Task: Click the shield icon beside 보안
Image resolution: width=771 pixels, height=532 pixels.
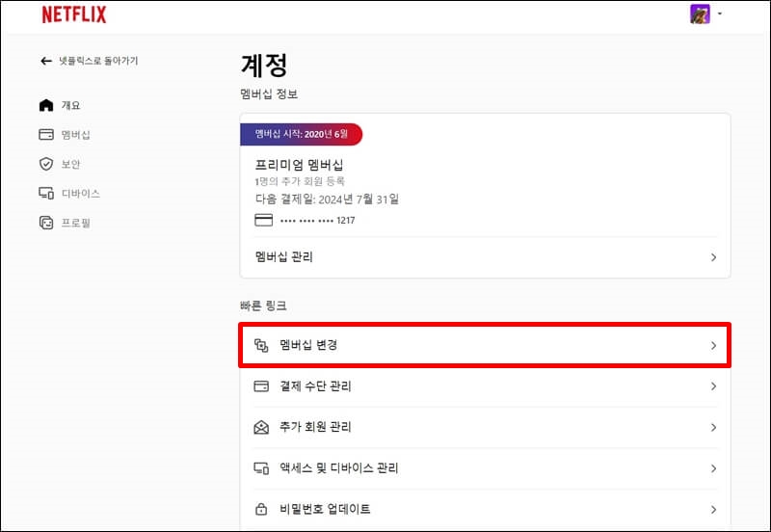Action: pyautogui.click(x=46, y=164)
